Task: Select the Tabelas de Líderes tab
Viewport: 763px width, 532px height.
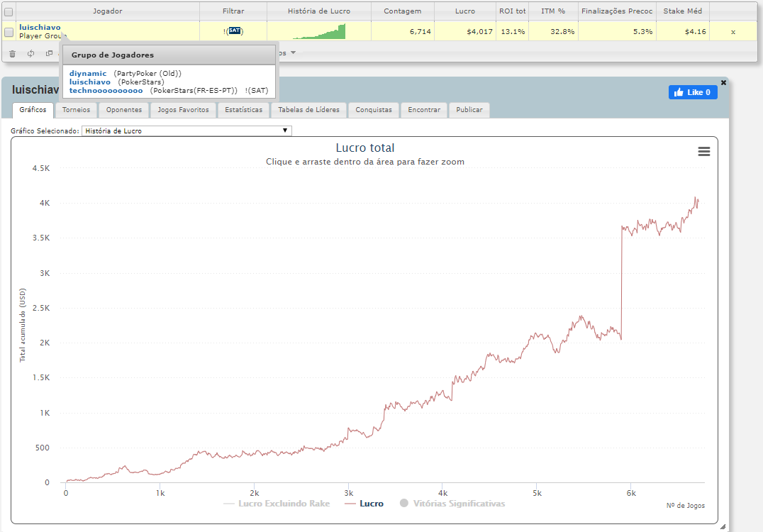Action: (308, 110)
